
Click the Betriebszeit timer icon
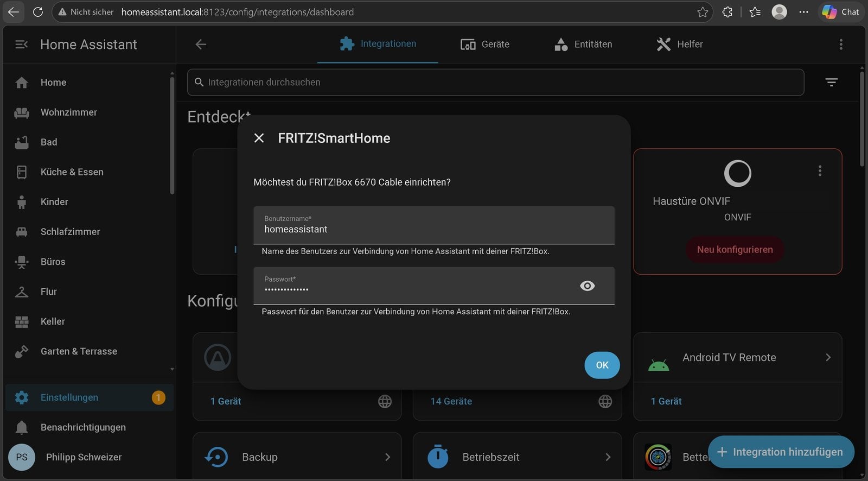(x=438, y=457)
